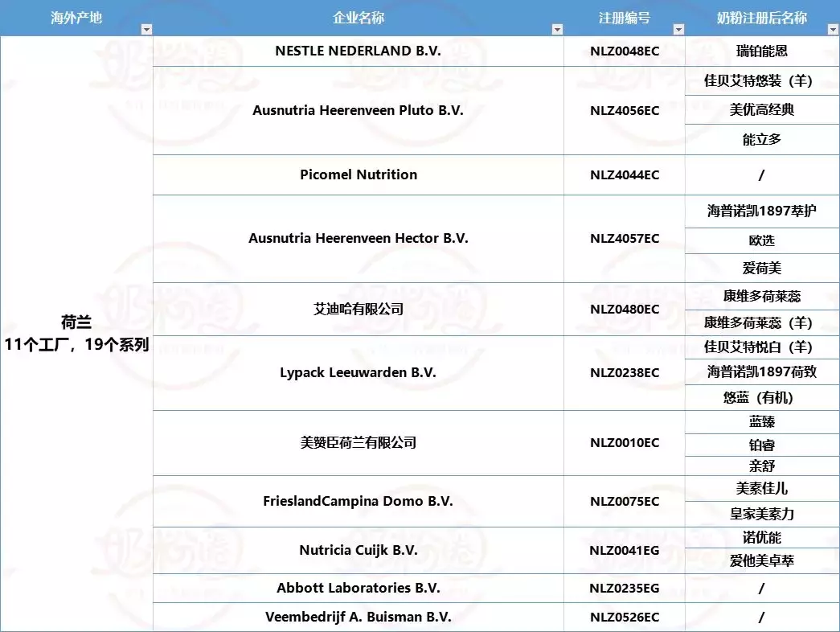Viewport: 840px width, 632px height.
Task: Select cell Picomel Nutrition
Action: click(x=358, y=174)
